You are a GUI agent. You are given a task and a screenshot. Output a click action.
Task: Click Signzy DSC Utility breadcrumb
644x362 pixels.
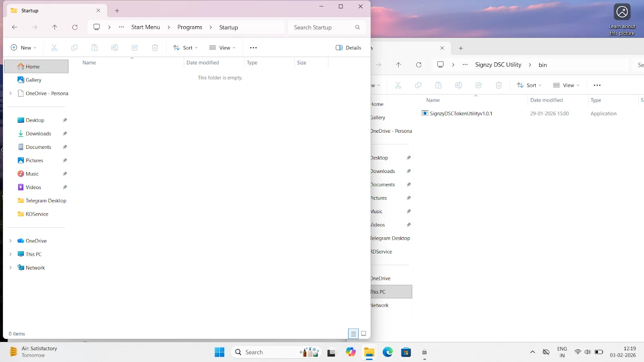click(x=498, y=65)
